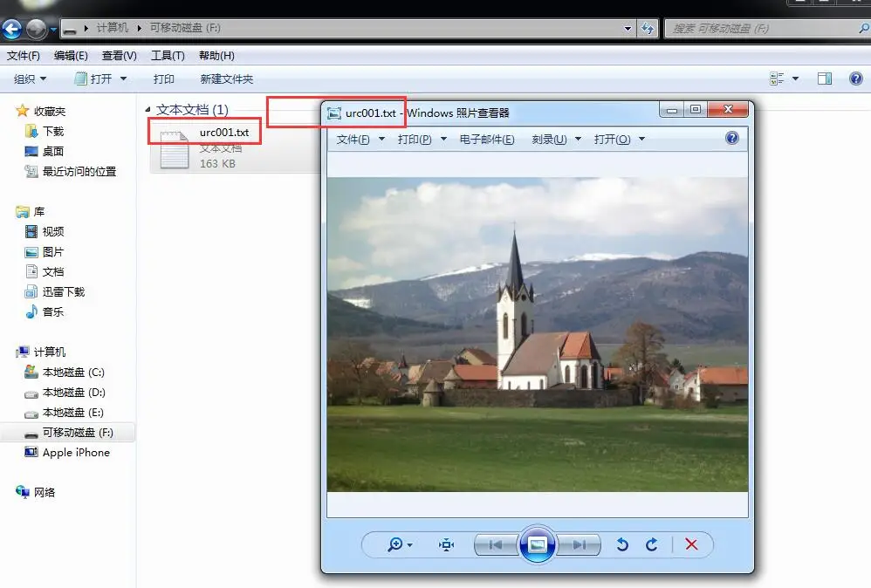This screenshot has width=871, height=588.
Task: Select 下载 under favorites
Action: [x=45, y=131]
